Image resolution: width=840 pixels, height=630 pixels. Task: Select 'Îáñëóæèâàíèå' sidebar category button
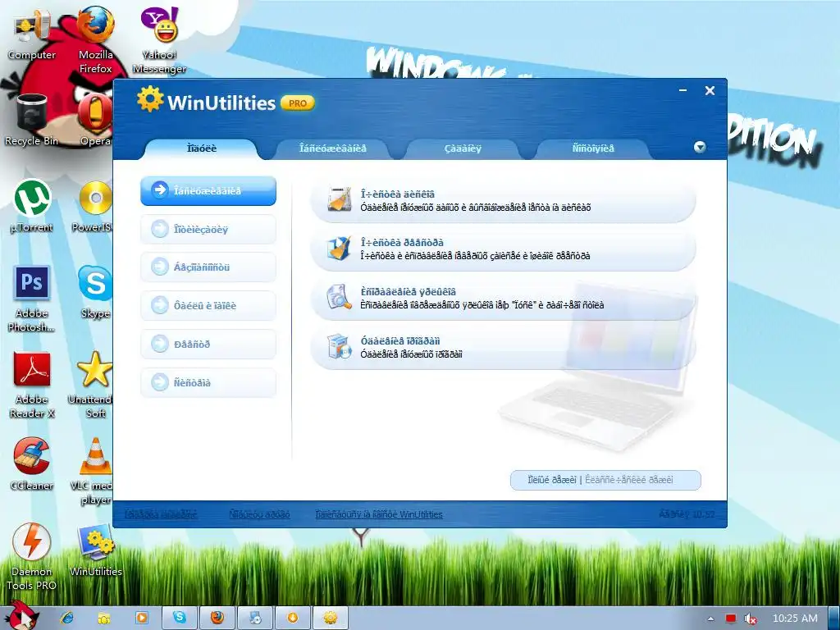pos(208,190)
